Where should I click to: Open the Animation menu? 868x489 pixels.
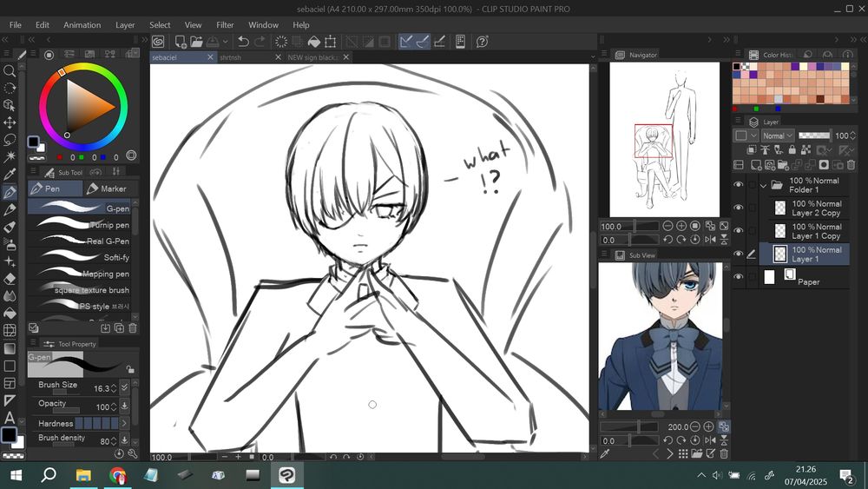click(82, 25)
